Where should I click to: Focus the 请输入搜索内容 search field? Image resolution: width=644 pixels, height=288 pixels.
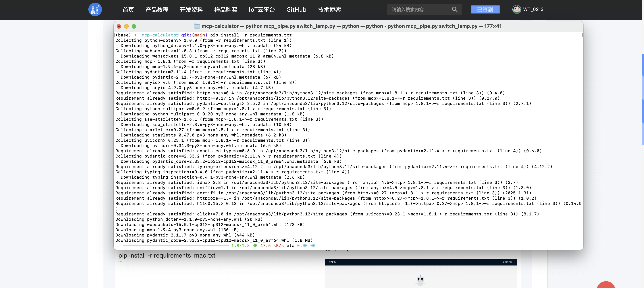coord(420,9)
